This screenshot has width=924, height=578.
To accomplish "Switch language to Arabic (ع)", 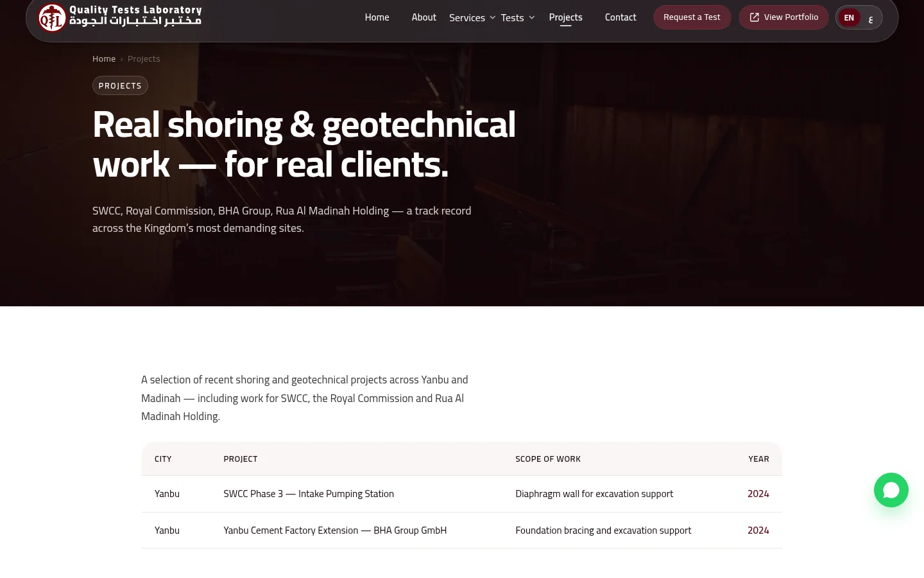I will pyautogui.click(x=871, y=18).
